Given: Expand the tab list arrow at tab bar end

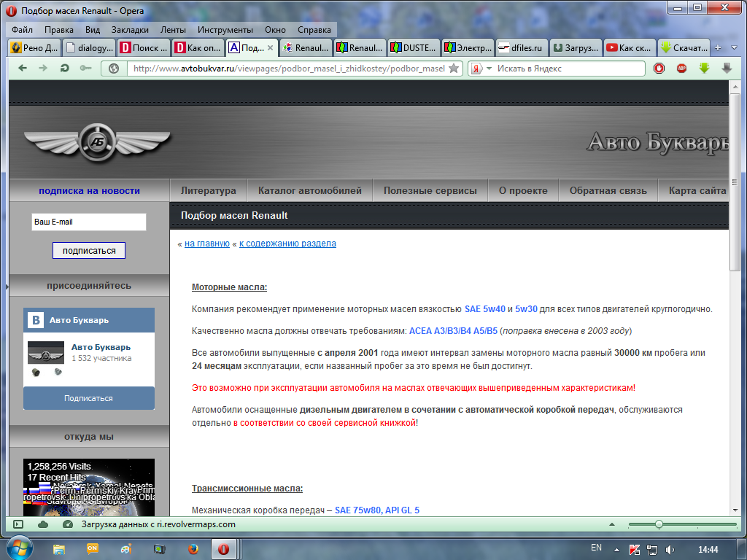Looking at the screenshot, I should pyautogui.click(x=734, y=47).
